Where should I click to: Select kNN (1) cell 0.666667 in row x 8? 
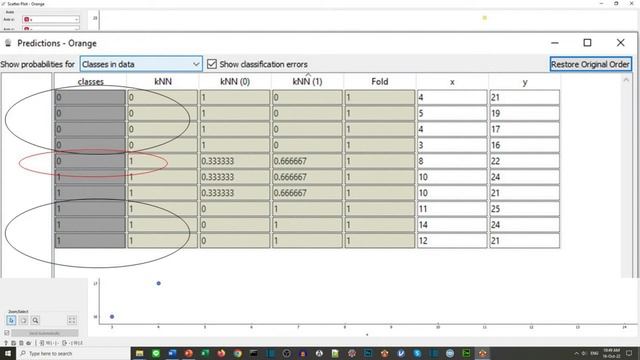(307, 161)
